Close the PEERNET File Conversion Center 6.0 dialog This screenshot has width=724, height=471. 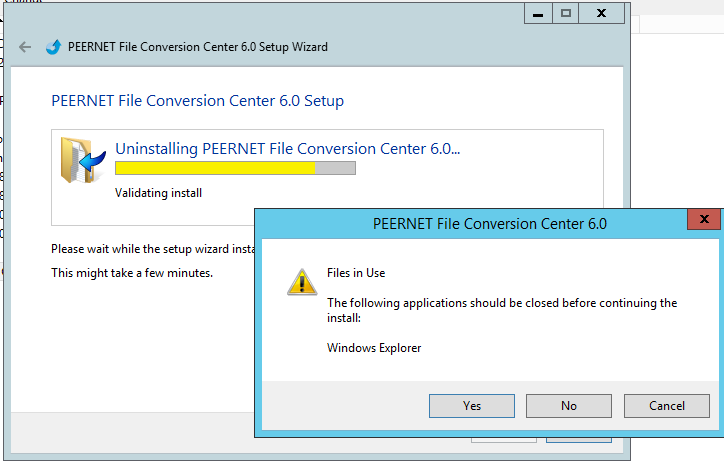tap(704, 219)
